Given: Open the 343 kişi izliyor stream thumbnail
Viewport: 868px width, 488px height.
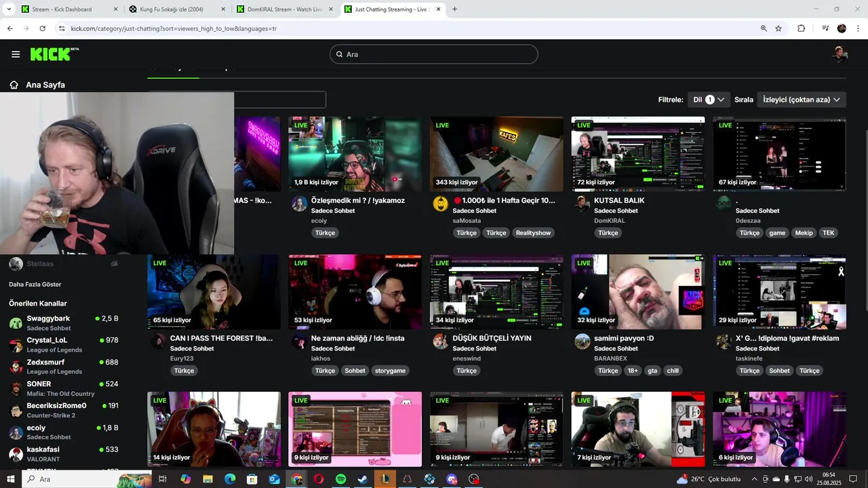Looking at the screenshot, I should point(496,154).
